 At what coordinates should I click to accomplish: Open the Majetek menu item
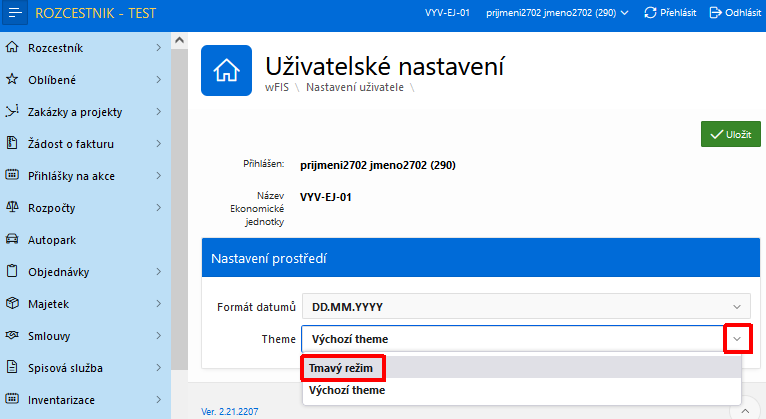click(85, 303)
